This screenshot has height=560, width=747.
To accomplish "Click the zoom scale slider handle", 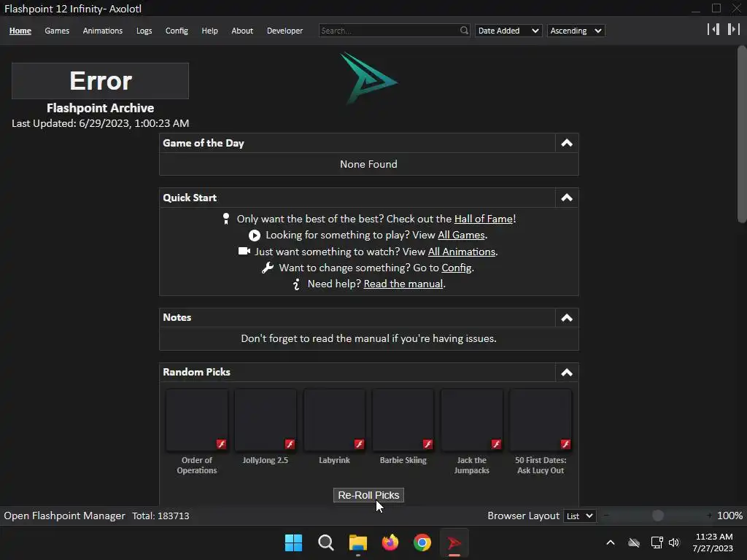I will tap(658, 516).
